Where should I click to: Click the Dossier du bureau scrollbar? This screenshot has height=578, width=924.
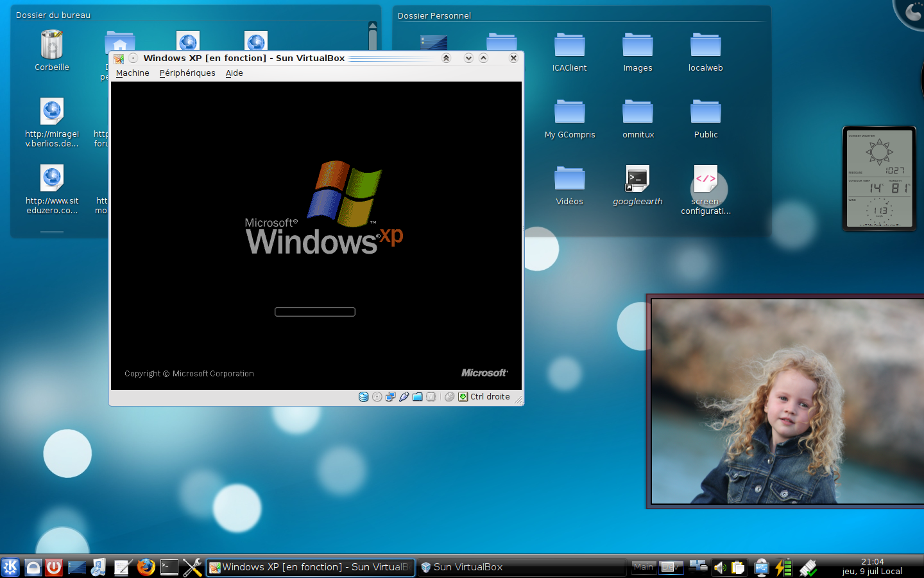click(x=373, y=39)
